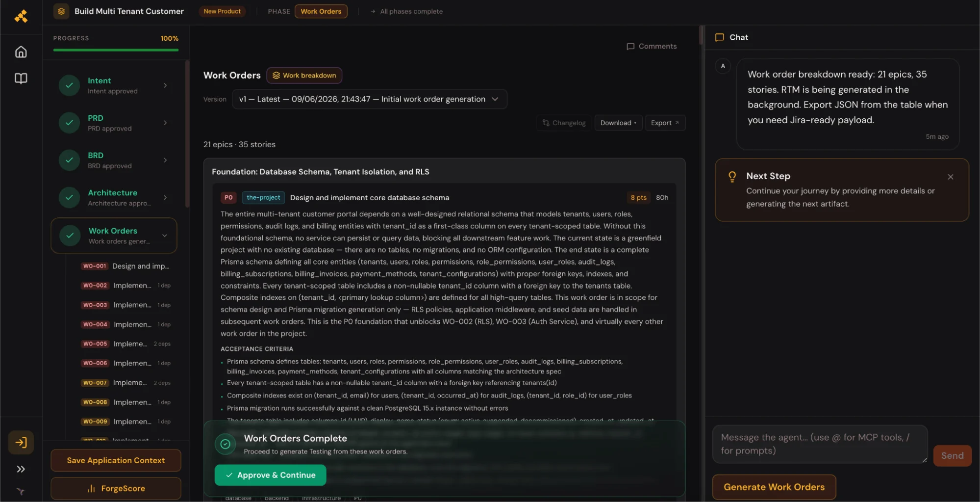Click the Comments speech bubble icon
Viewport: 980px width, 502px height.
[x=630, y=46]
